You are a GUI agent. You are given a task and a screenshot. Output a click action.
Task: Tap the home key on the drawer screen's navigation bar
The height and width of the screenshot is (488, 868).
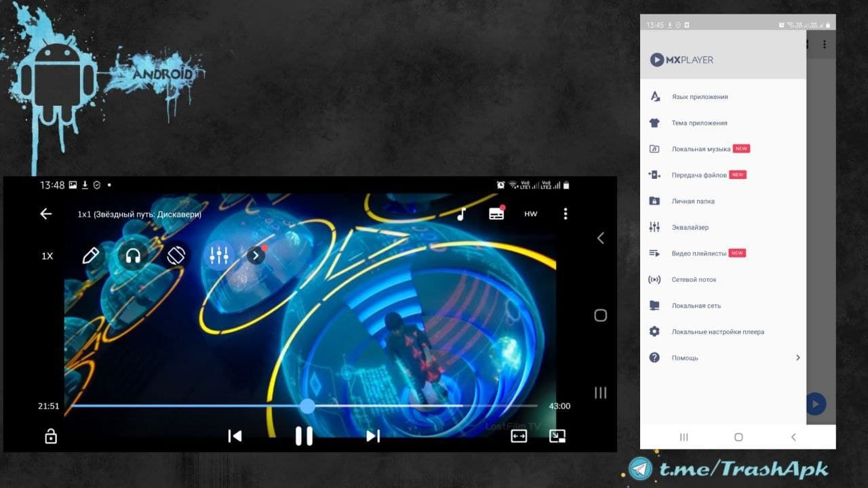point(738,438)
